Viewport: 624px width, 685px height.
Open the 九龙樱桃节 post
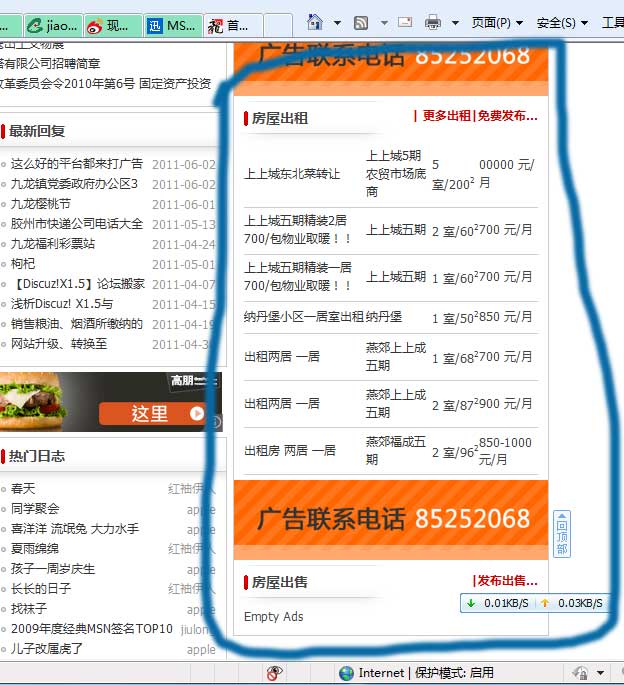click(41, 204)
